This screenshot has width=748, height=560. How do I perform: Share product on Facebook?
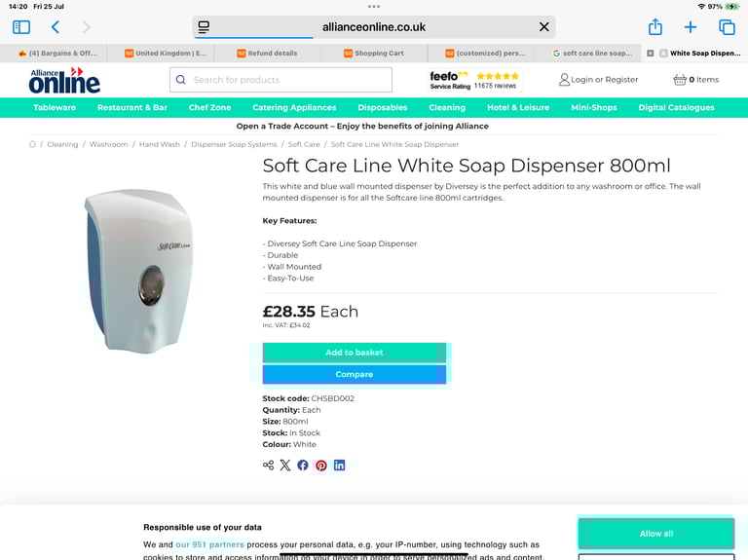(x=303, y=466)
